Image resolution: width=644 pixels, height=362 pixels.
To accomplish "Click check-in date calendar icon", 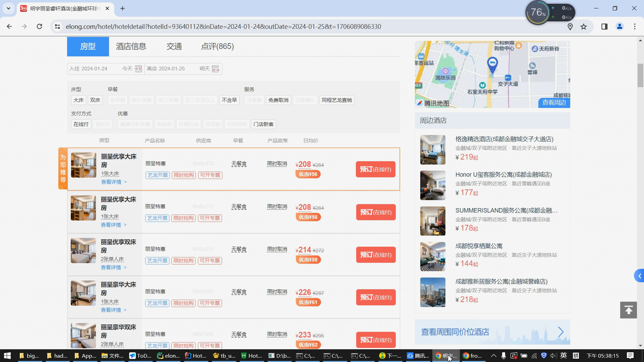I will pyautogui.click(x=138, y=69).
